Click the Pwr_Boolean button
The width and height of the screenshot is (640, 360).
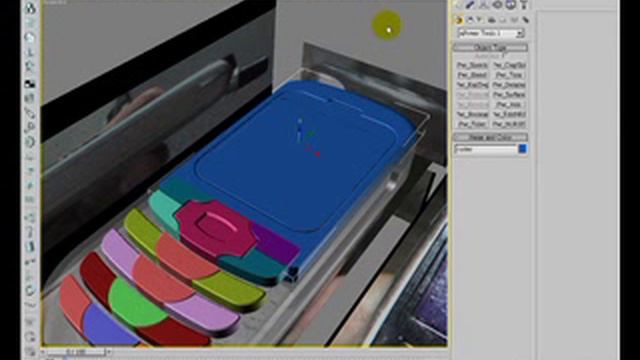[x=472, y=114]
